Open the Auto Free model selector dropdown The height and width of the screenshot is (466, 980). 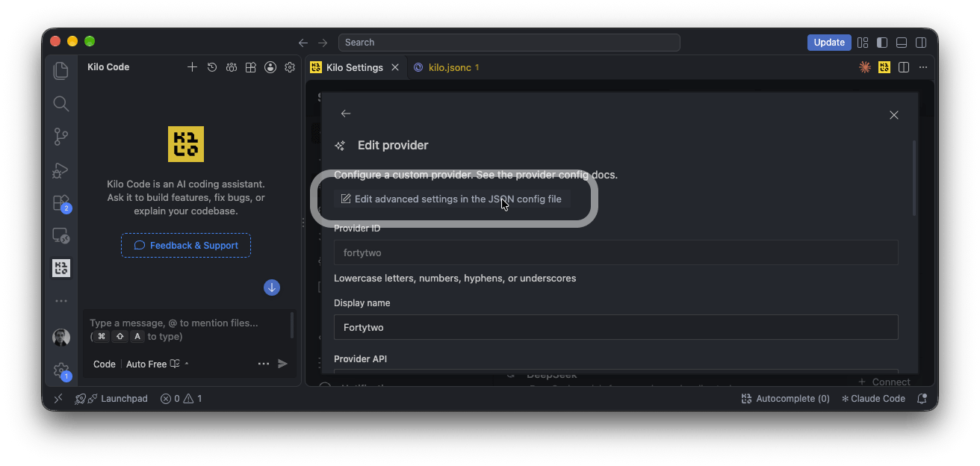158,364
